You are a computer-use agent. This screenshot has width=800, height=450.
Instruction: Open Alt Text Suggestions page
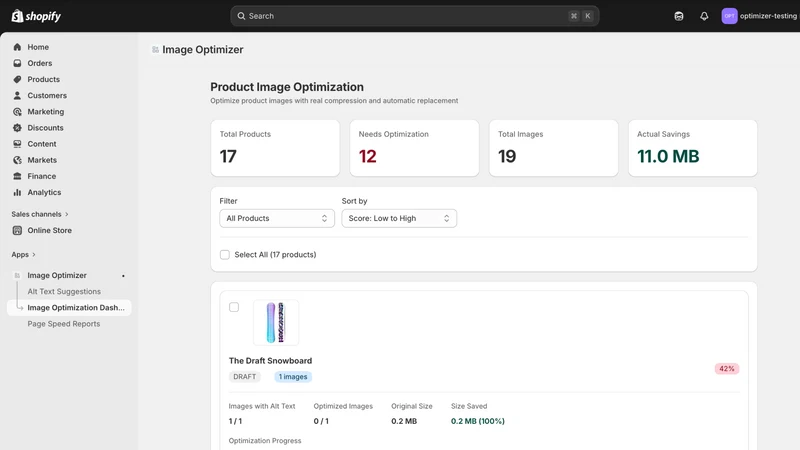[x=64, y=291]
